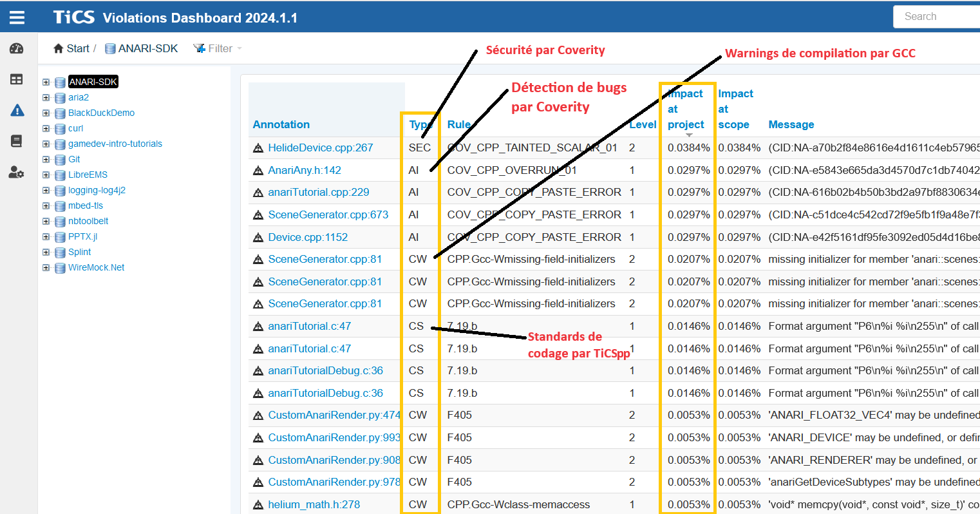Click warning icon beside HelideDevice.cpp:267
980x514 pixels.
click(258, 148)
